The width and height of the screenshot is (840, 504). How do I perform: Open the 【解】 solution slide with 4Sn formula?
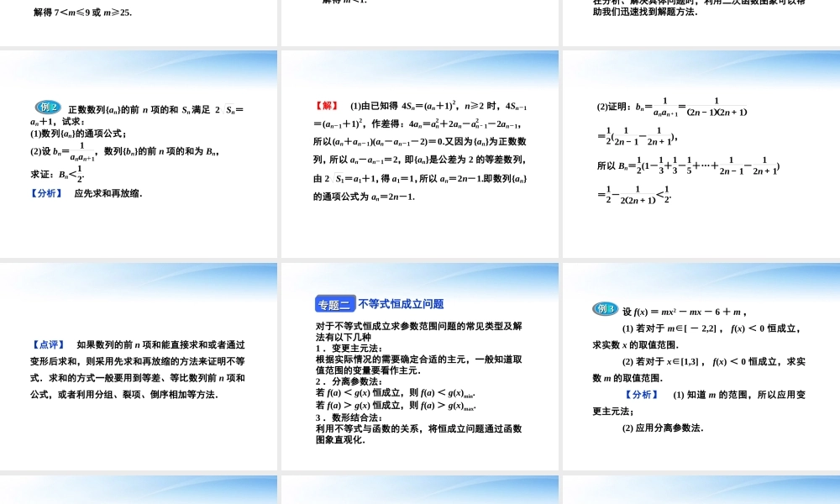[420, 155]
